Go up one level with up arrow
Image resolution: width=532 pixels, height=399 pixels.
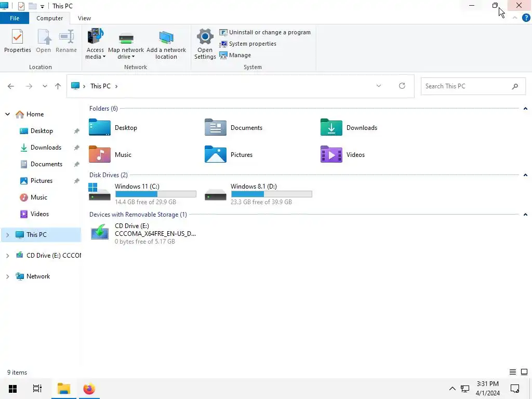point(58,86)
